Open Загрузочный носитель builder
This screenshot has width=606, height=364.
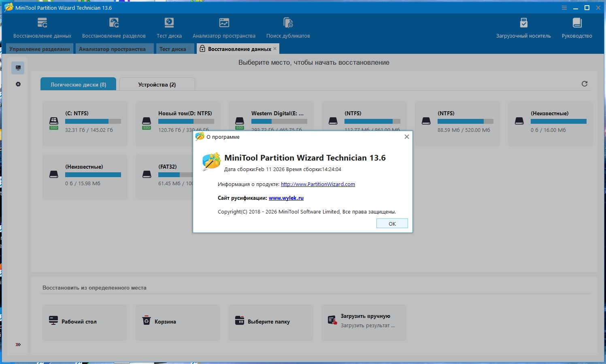[523, 28]
